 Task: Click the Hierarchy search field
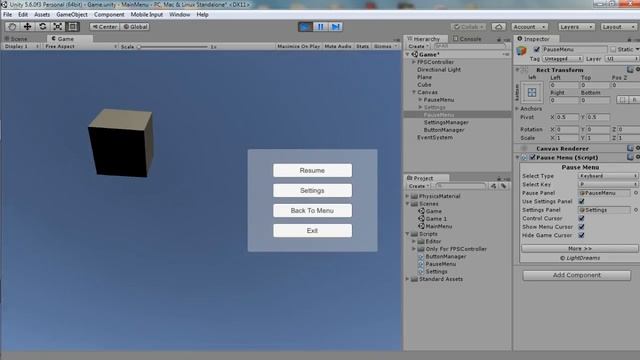(x=469, y=47)
